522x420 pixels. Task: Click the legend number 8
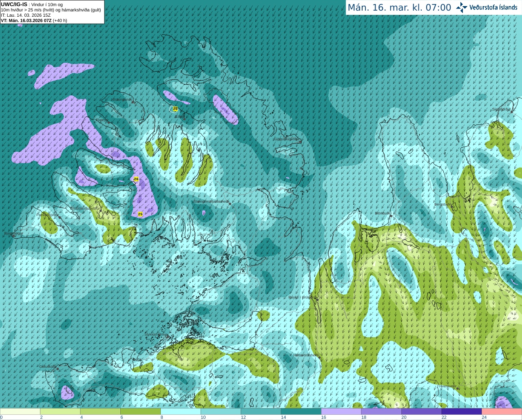(161, 417)
